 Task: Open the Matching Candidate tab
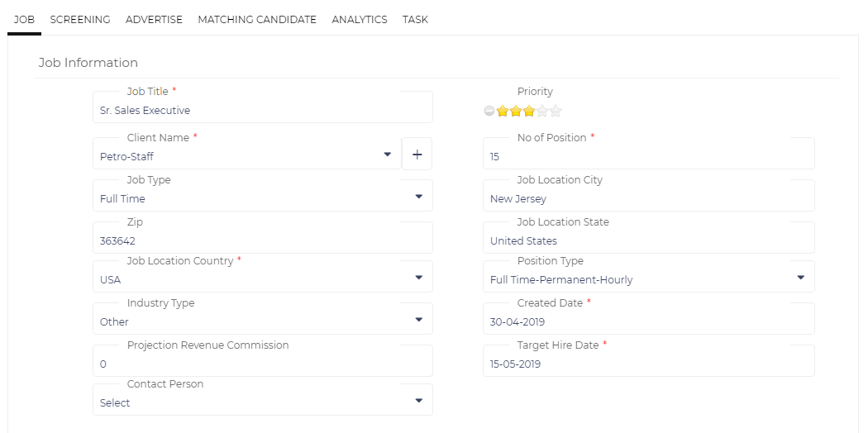[x=257, y=19]
